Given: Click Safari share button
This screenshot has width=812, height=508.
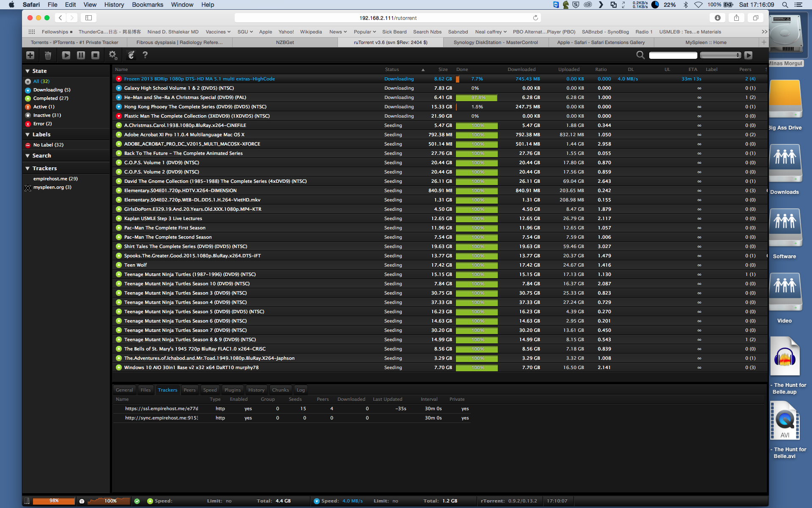Looking at the screenshot, I should [736, 18].
